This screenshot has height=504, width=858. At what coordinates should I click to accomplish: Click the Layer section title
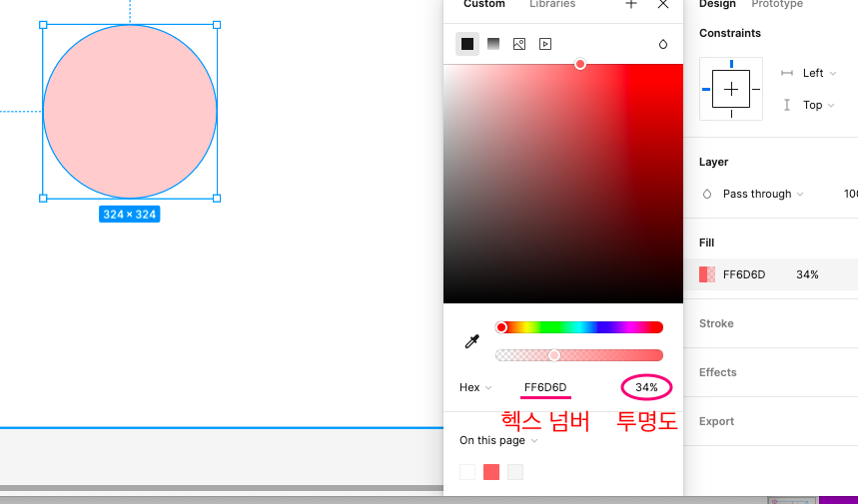713,162
